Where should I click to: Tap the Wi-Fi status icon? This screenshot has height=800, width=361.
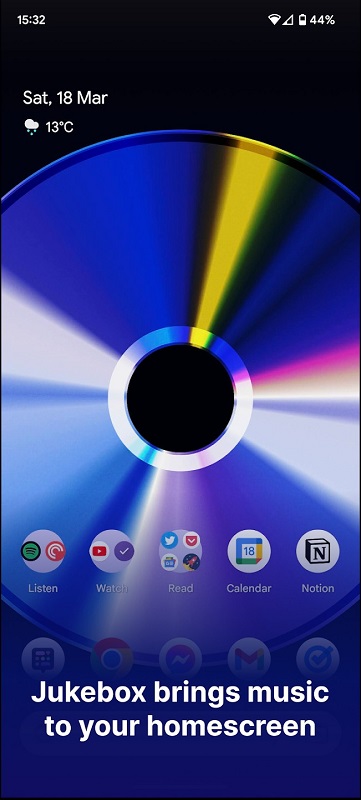coord(275,20)
